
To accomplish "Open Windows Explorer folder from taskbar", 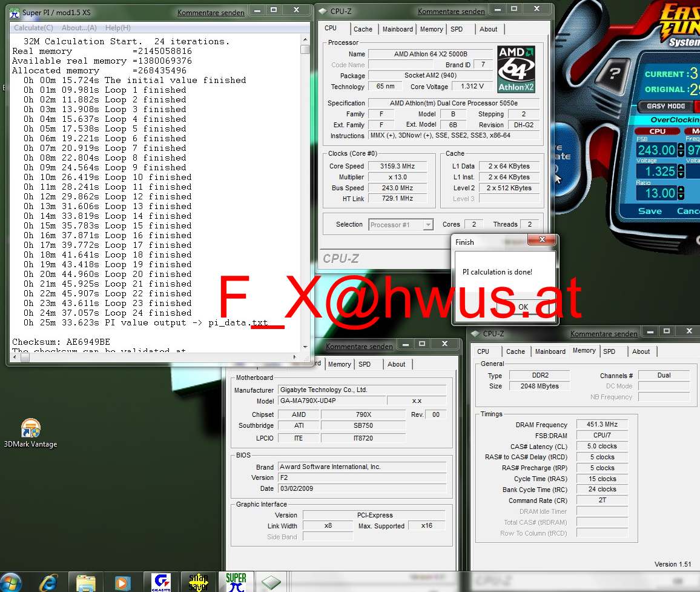I will click(85, 583).
